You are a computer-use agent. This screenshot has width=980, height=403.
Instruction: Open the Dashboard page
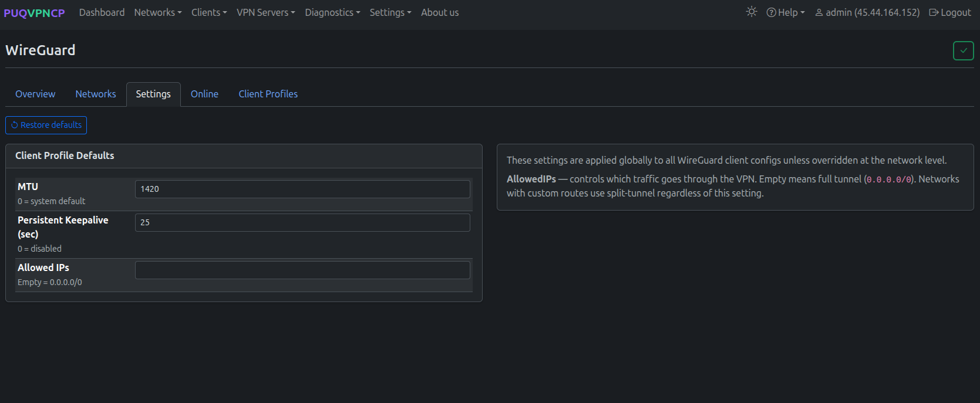[102, 12]
